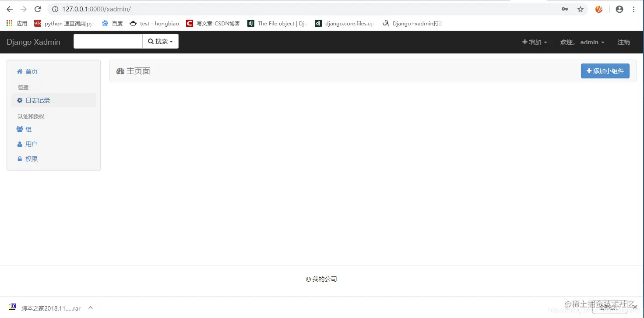Close the downloads bar
Screen dimensions: 644x318
click(635, 307)
